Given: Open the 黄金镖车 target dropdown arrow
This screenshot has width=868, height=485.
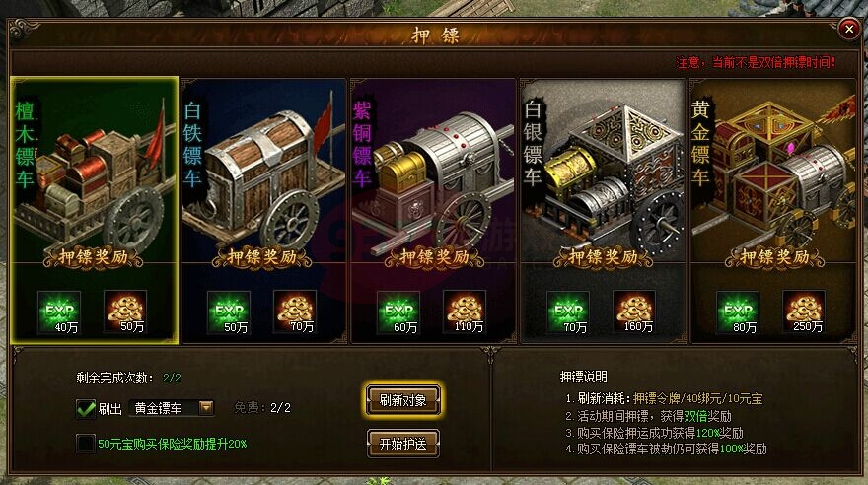Looking at the screenshot, I should pos(206,408).
